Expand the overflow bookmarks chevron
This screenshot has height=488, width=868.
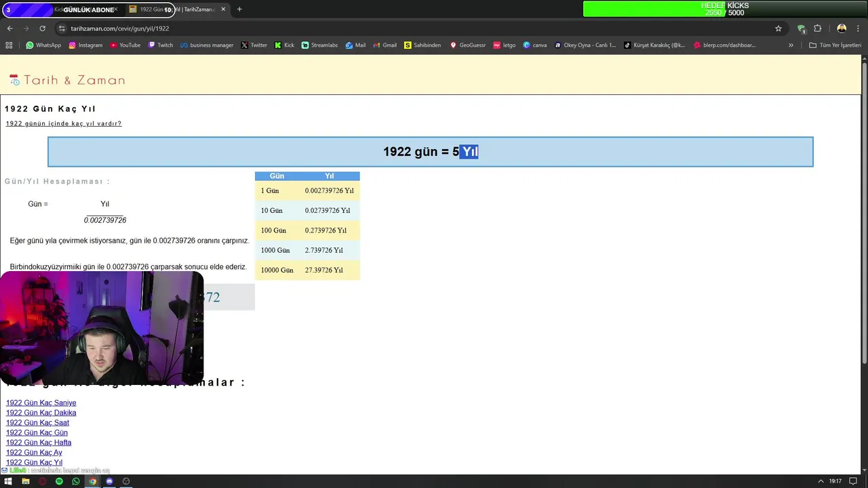[x=791, y=45]
